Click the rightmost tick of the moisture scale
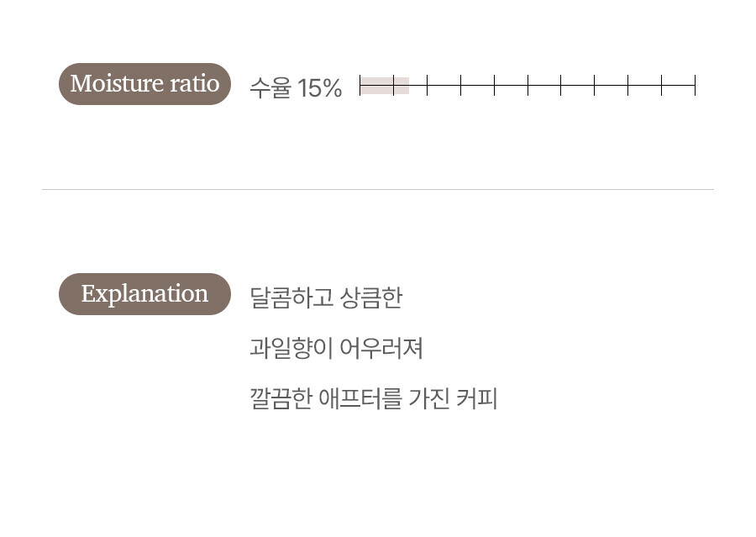Viewport: 756px width, 537px height. 695,86
